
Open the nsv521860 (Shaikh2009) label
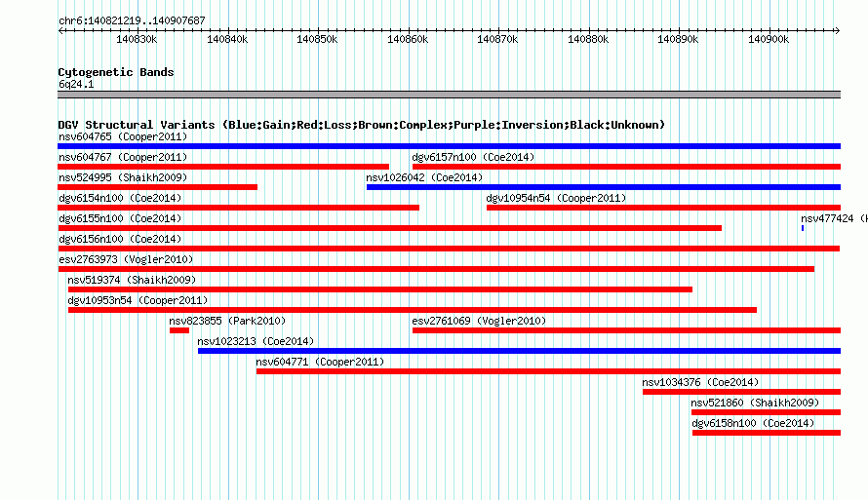coord(755,403)
